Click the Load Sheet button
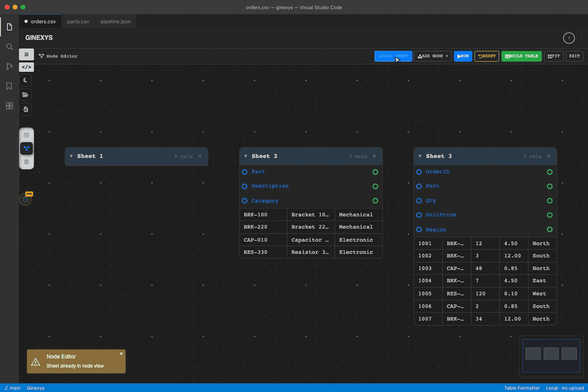Image resolution: width=588 pixels, height=392 pixels. point(393,56)
